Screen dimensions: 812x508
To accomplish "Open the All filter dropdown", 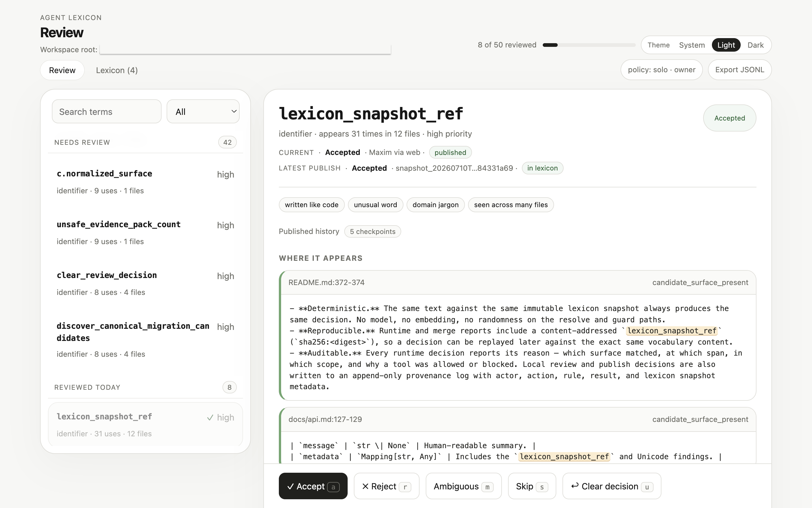I will pyautogui.click(x=203, y=111).
